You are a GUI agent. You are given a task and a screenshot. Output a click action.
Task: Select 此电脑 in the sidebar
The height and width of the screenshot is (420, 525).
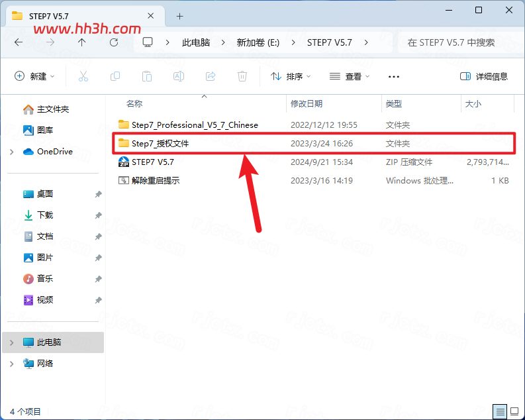click(53, 342)
